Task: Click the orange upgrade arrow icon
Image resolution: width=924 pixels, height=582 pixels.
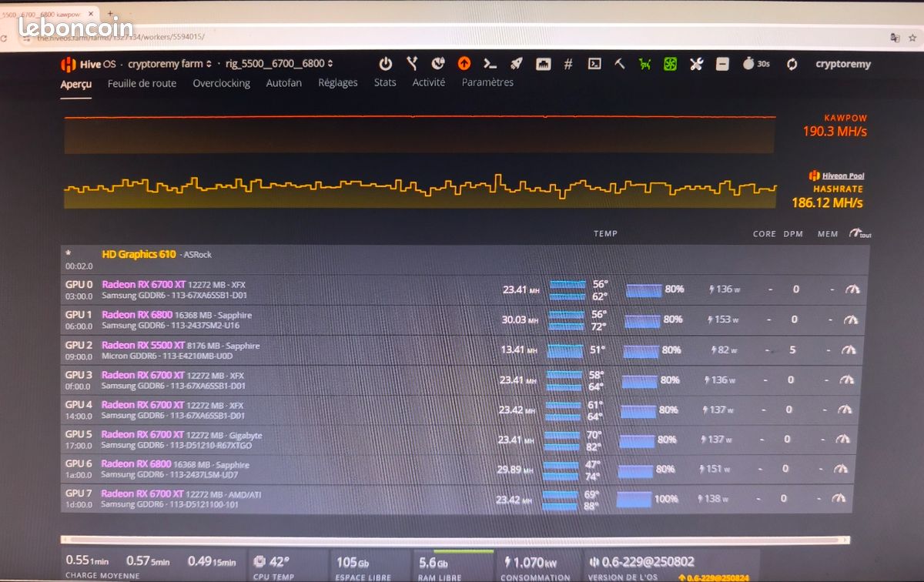Action: (465, 64)
